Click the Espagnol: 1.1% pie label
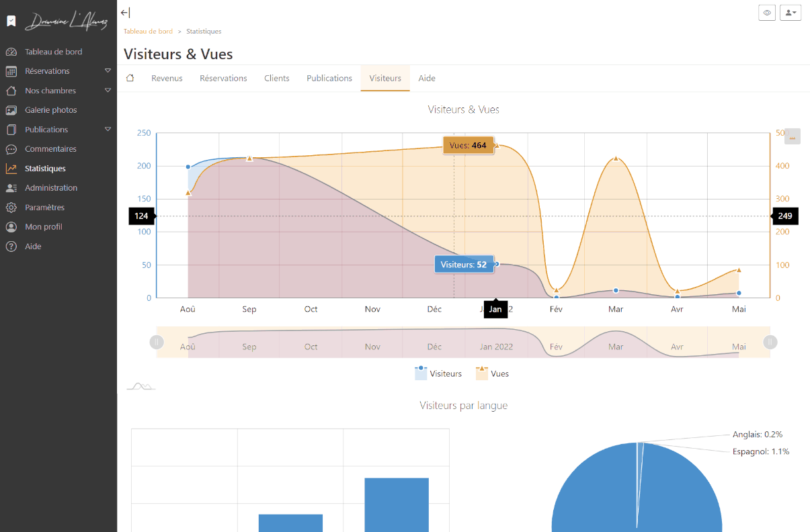 coord(761,451)
